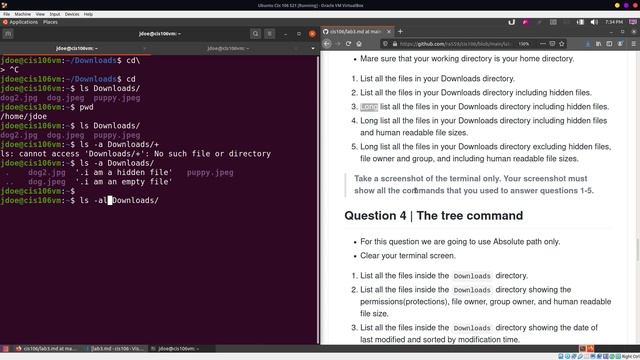Screen dimensions: 640x360
Task: Click 'List all the files in your Downloads directory.'
Action: tap(437, 78)
